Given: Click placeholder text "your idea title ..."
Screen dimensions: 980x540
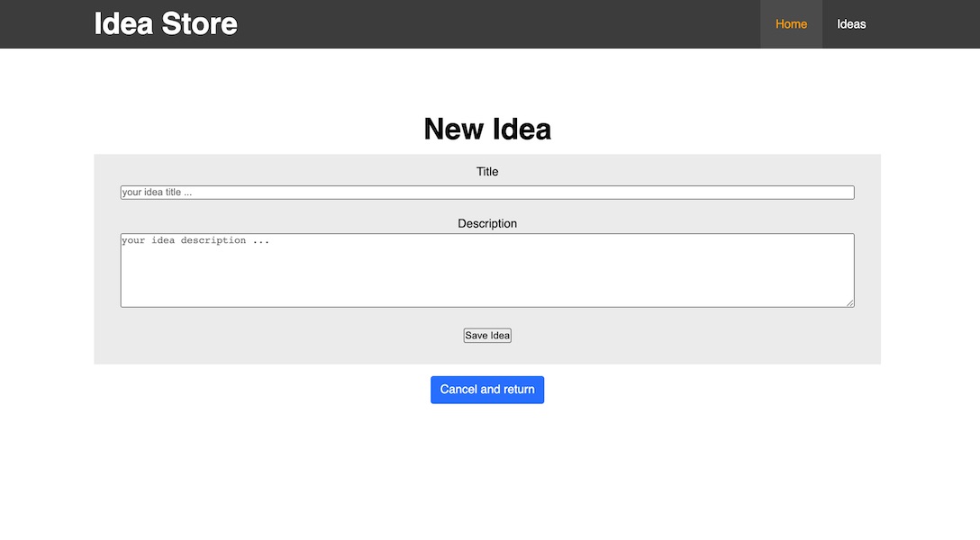Looking at the screenshot, I should point(158,193).
